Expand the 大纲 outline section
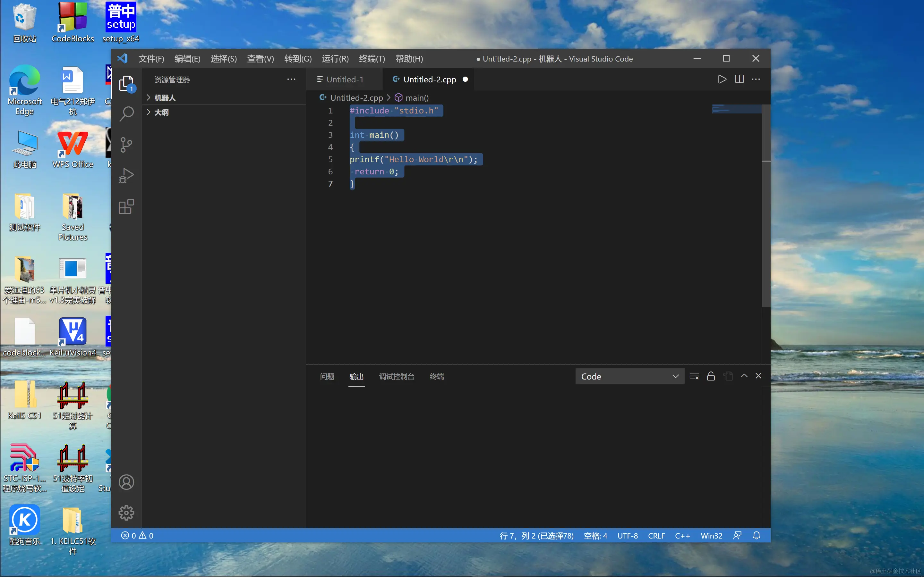This screenshot has height=577, width=924. pos(161,112)
